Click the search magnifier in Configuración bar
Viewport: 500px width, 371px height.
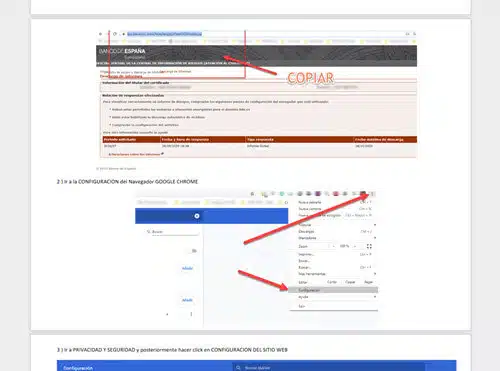click(x=238, y=368)
